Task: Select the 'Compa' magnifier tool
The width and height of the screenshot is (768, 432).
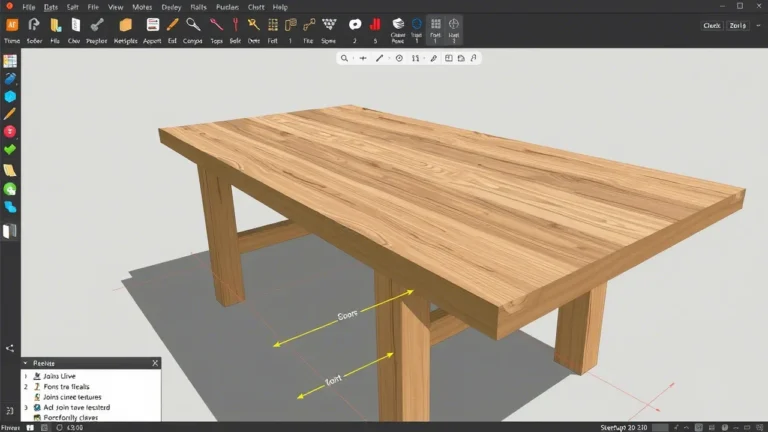Action: tap(192, 25)
